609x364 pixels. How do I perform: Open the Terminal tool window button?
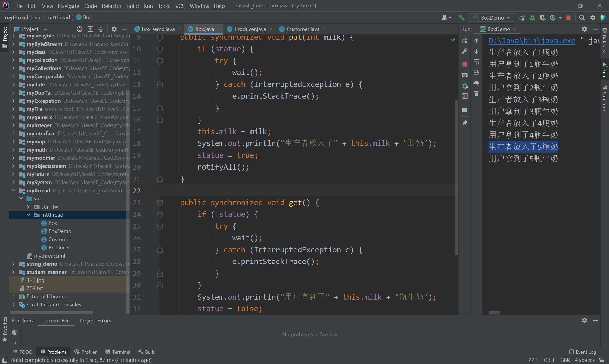(118, 352)
